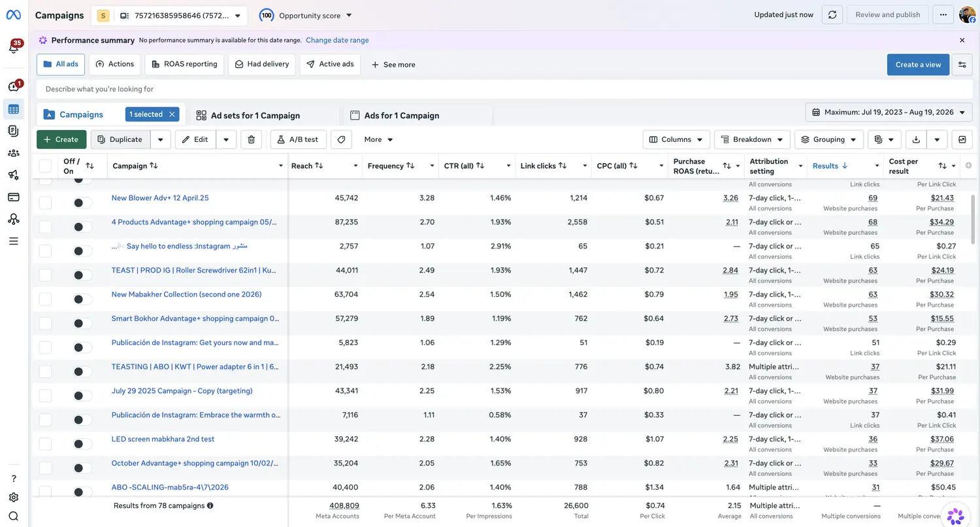
Task: Click the help question mark icon
Action: (14, 479)
